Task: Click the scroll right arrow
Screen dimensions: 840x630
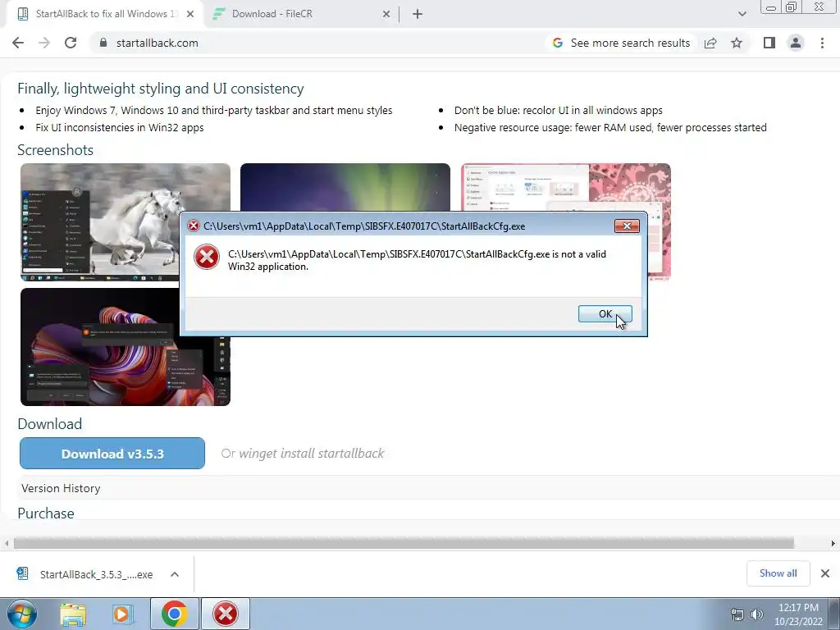Action: click(833, 543)
